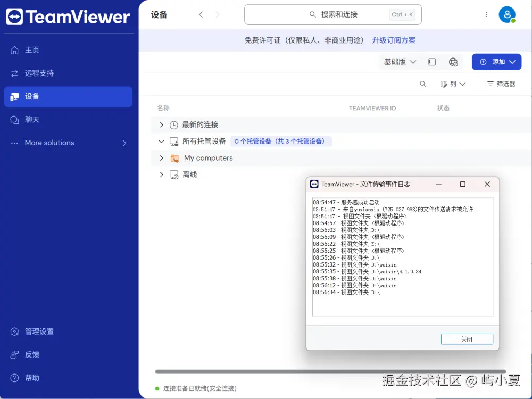Click the horizontal scrollbar at bottom
Image resolution: width=532 pixels, height=399 pixels.
coord(330,372)
